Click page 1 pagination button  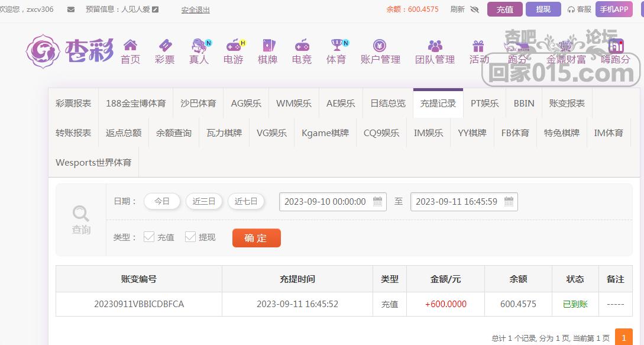(623, 337)
